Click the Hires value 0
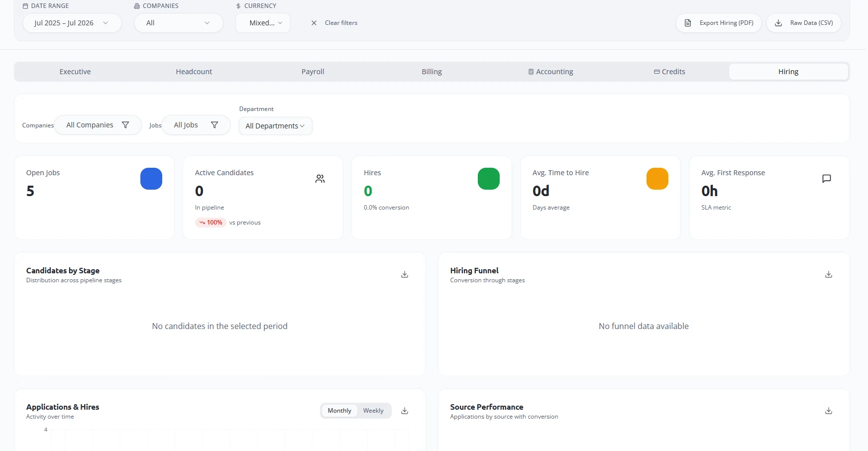Image resolution: width=868 pixels, height=451 pixels. 368,191
